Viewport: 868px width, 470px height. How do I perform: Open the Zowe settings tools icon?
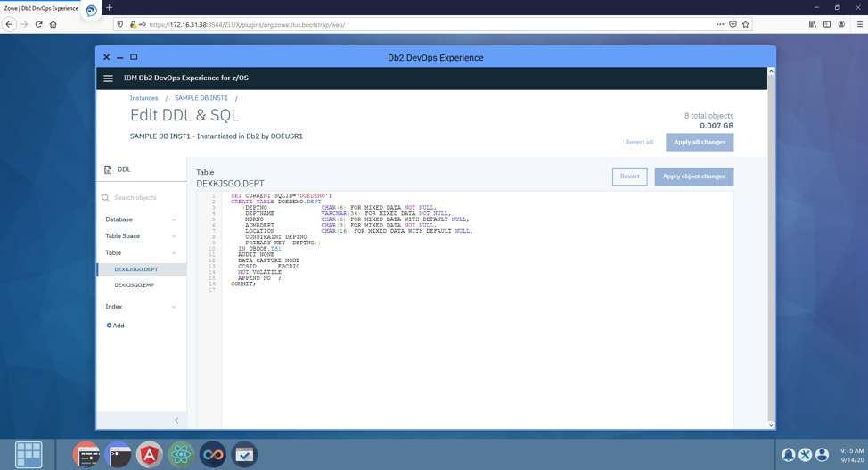806,455
